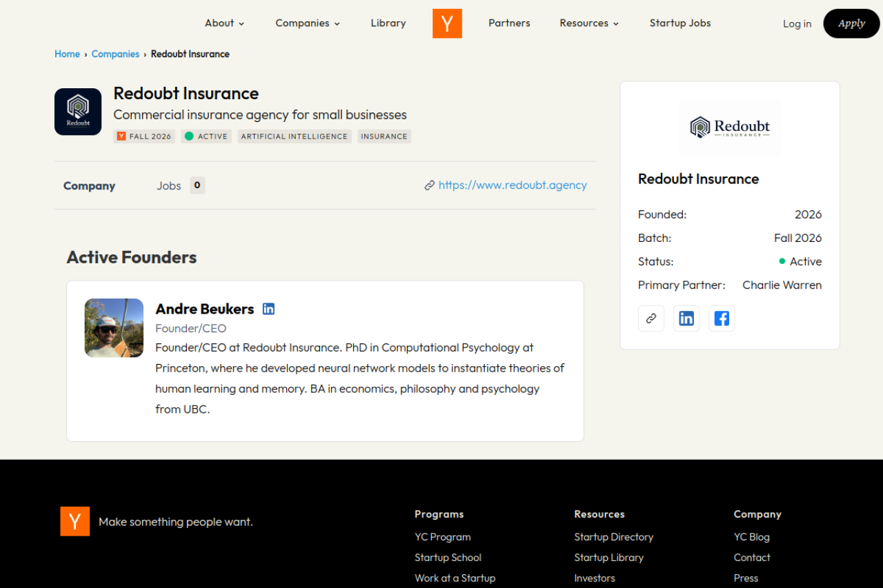Click the Artificial Intelligence tag
Viewport: 883px width, 588px height.
(295, 136)
